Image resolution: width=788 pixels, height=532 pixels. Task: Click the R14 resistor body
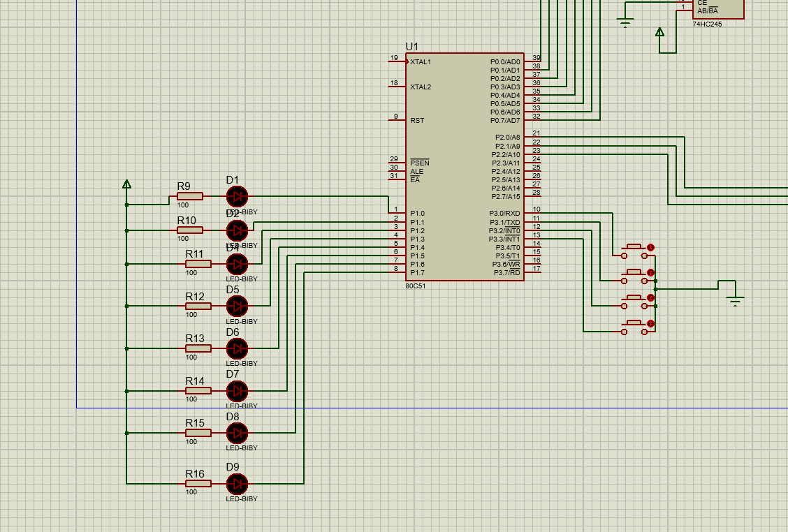click(198, 390)
